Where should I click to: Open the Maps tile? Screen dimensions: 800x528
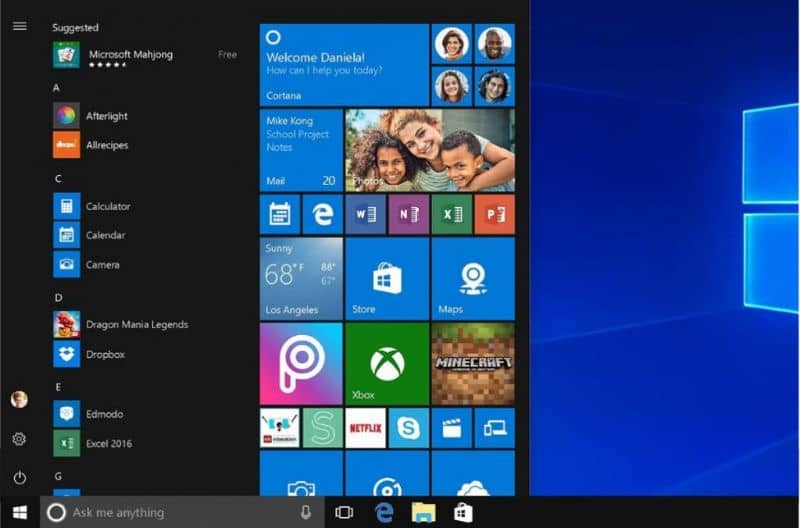(x=473, y=279)
